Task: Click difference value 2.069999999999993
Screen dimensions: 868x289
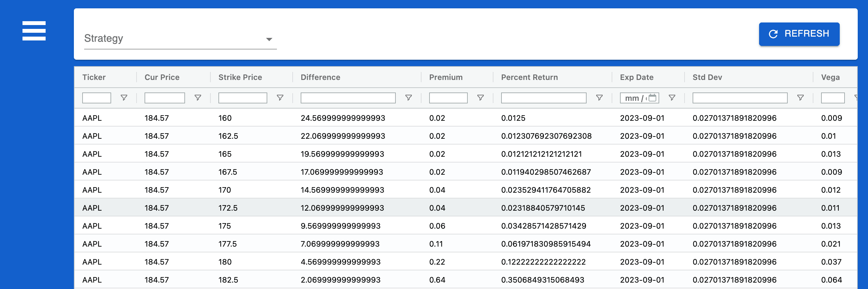Action: click(341, 280)
